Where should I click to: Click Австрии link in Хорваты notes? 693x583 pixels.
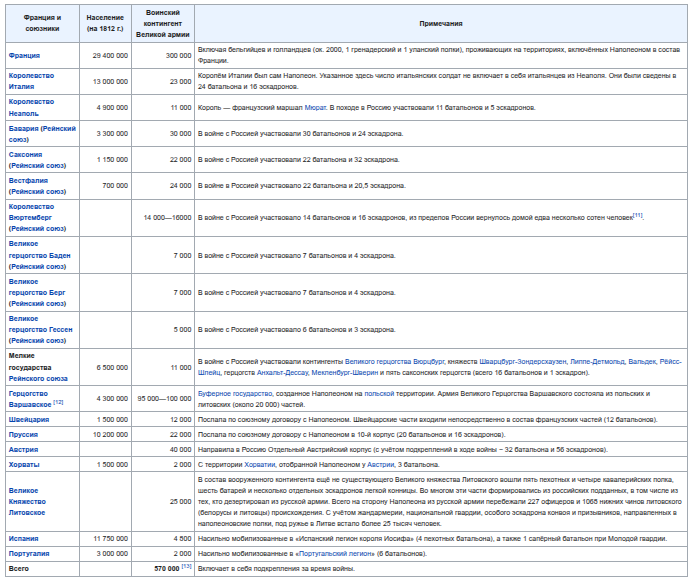click(x=379, y=465)
